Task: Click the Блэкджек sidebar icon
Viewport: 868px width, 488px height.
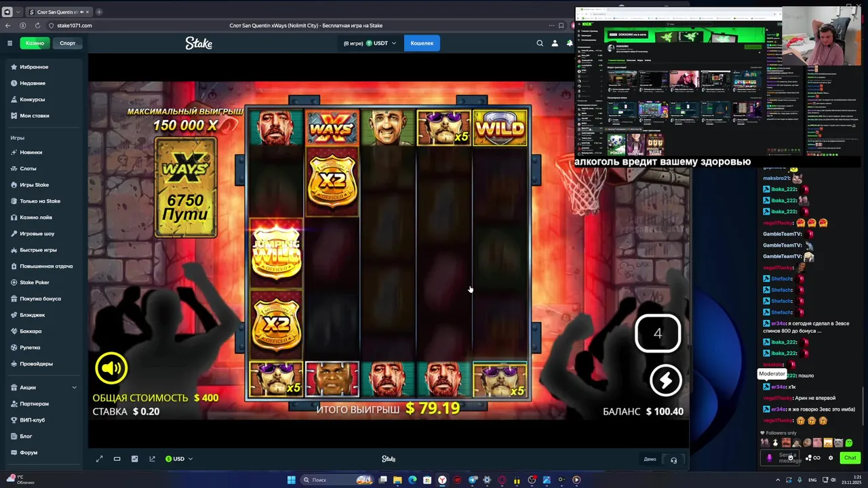Action: tap(14, 315)
